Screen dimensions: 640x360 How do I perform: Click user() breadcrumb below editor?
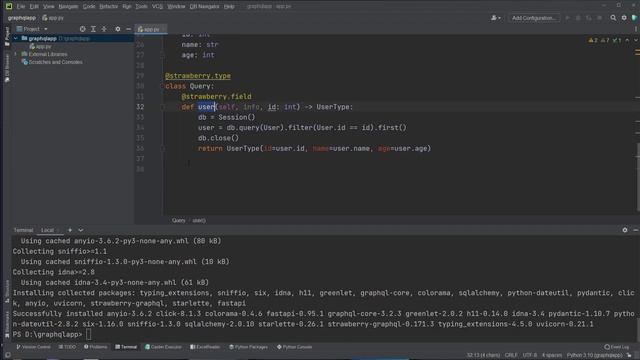[199, 220]
